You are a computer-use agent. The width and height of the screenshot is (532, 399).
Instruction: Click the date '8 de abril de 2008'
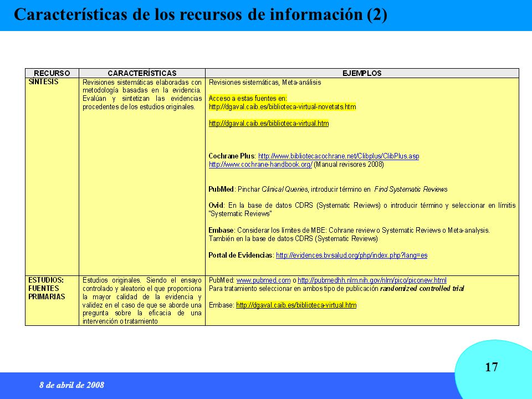click(x=71, y=385)
